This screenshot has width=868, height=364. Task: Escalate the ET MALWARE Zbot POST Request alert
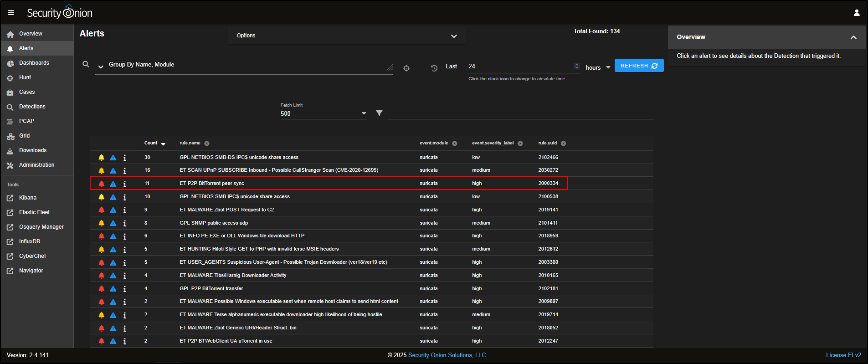pyautogui.click(x=113, y=210)
